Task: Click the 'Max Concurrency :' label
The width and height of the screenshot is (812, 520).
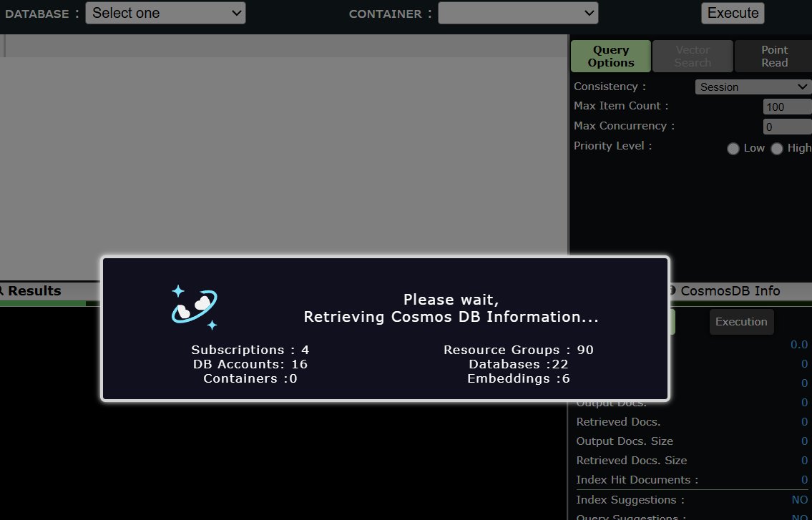Action: point(624,126)
